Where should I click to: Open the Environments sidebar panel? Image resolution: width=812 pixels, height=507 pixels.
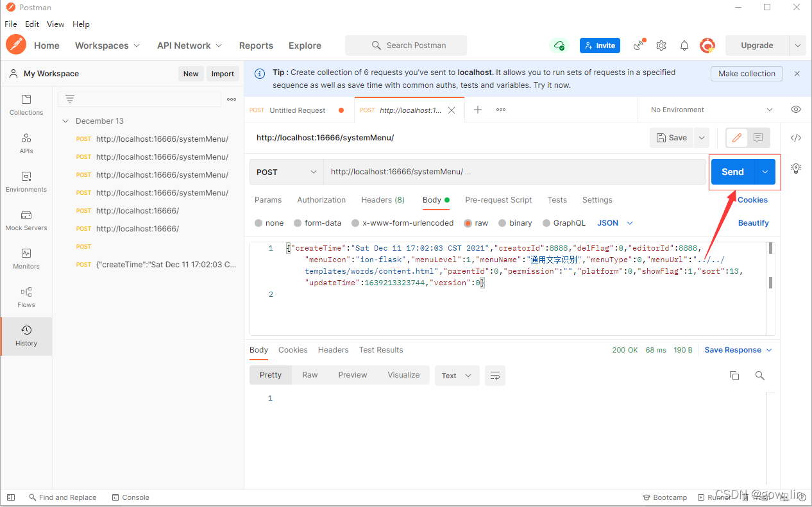pos(26,182)
